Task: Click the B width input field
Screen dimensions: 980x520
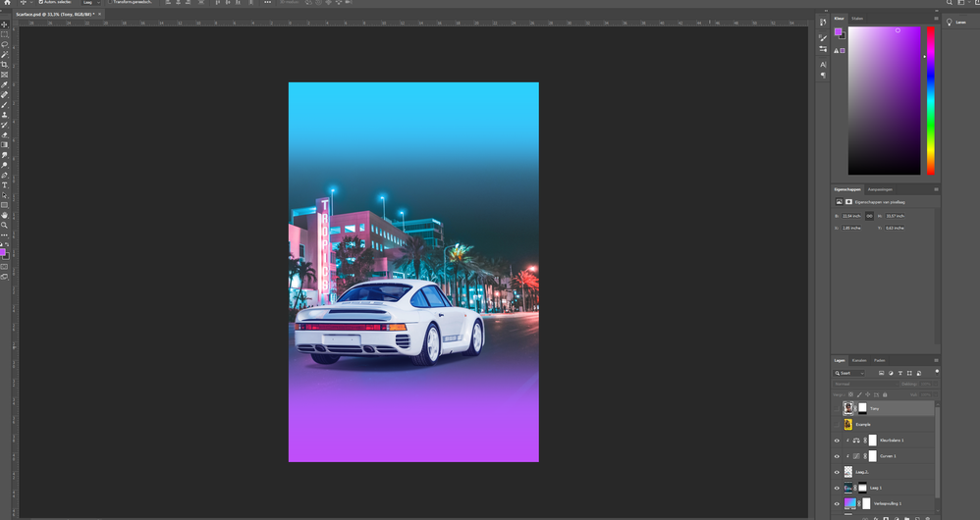Action: (851, 216)
